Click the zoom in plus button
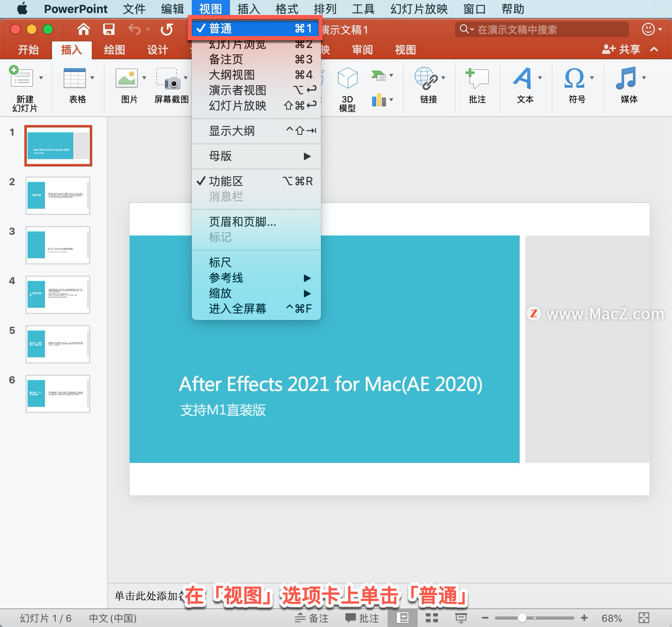Image resolution: width=672 pixels, height=627 pixels. 584,618
